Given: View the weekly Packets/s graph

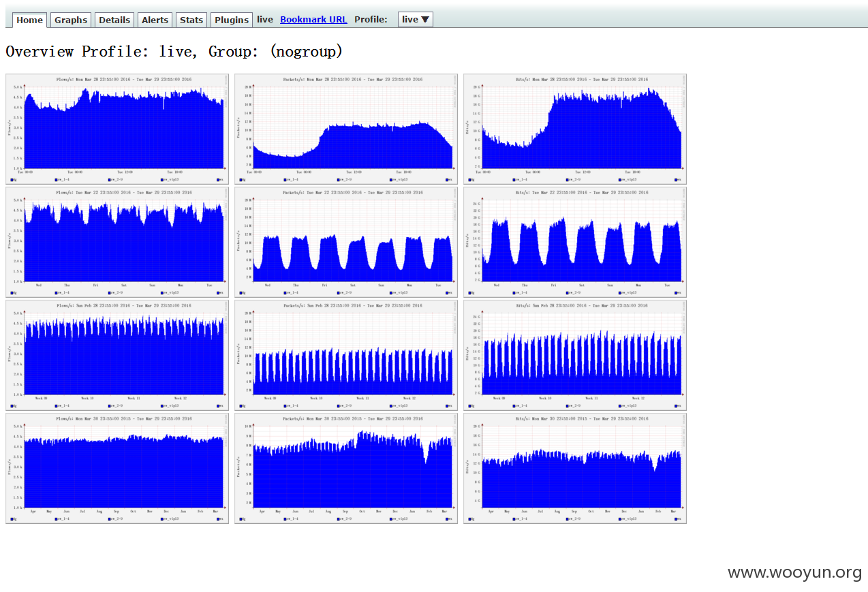Looking at the screenshot, I should [x=346, y=242].
